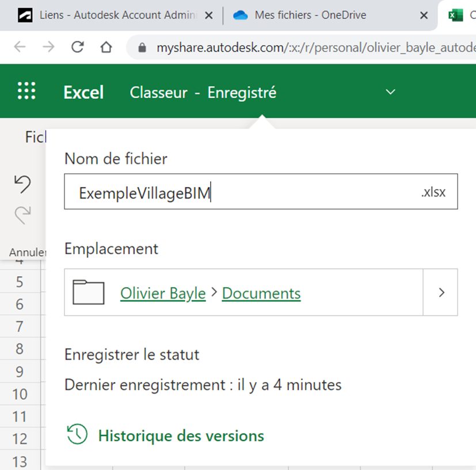Image resolution: width=476 pixels, height=470 pixels.
Task: Click into the Nom de fichier field
Action: pyautogui.click(x=261, y=192)
